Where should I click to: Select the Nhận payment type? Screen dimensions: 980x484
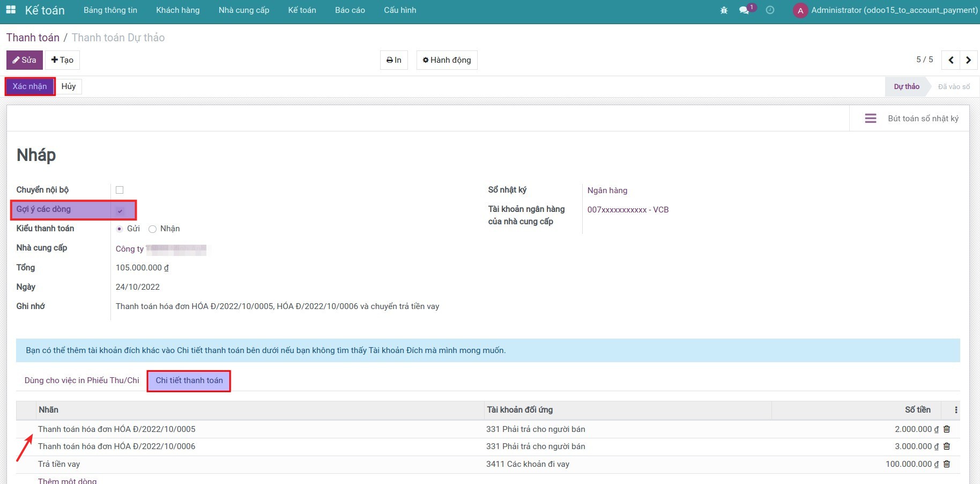click(153, 229)
